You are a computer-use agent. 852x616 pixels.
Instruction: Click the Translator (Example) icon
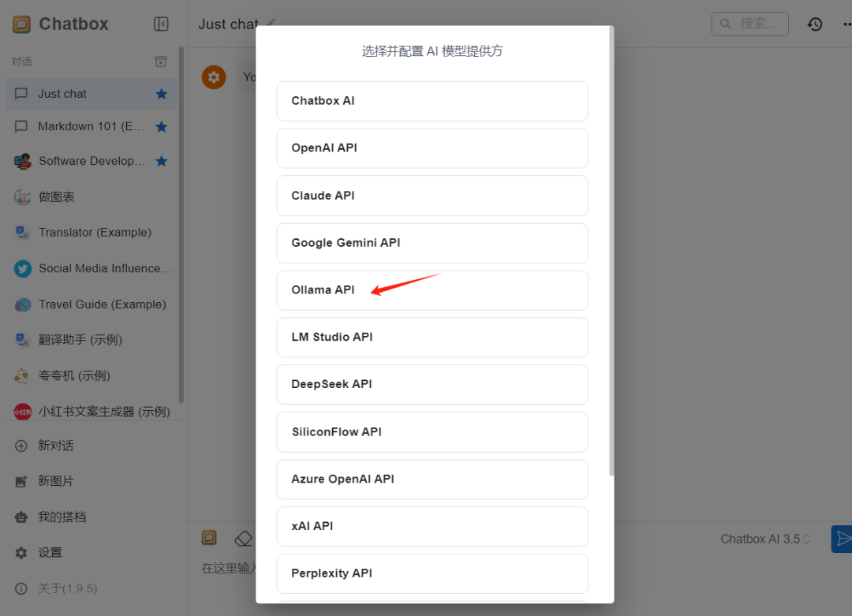pyautogui.click(x=22, y=233)
